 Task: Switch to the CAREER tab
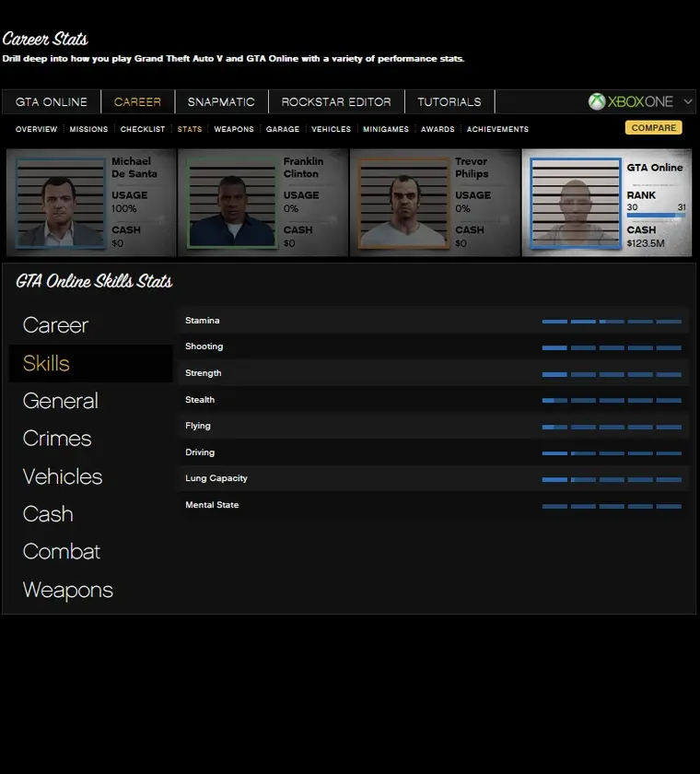click(137, 101)
